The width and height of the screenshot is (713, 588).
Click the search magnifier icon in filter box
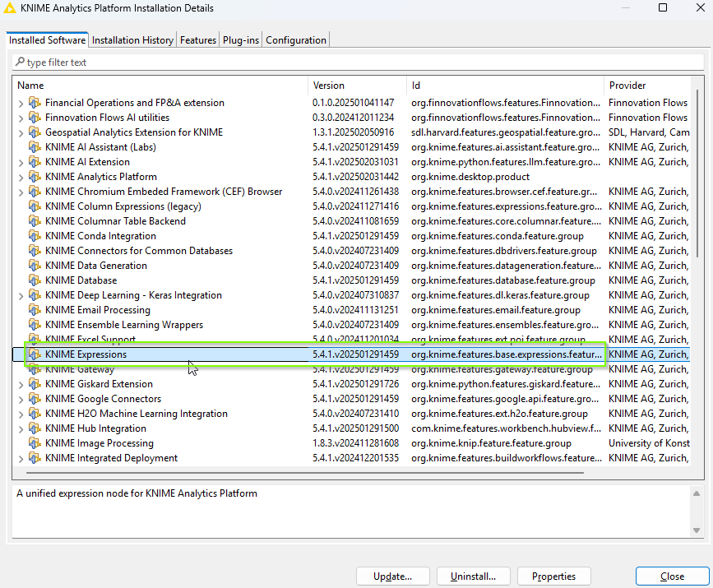pos(20,62)
